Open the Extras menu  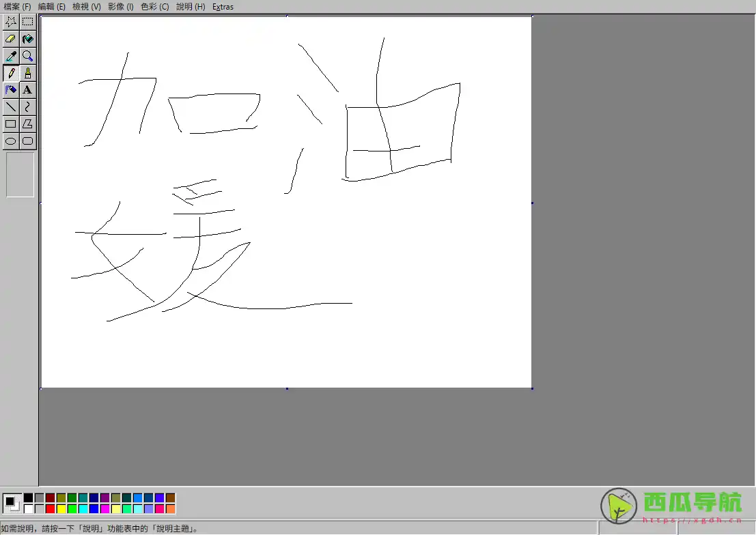click(223, 7)
